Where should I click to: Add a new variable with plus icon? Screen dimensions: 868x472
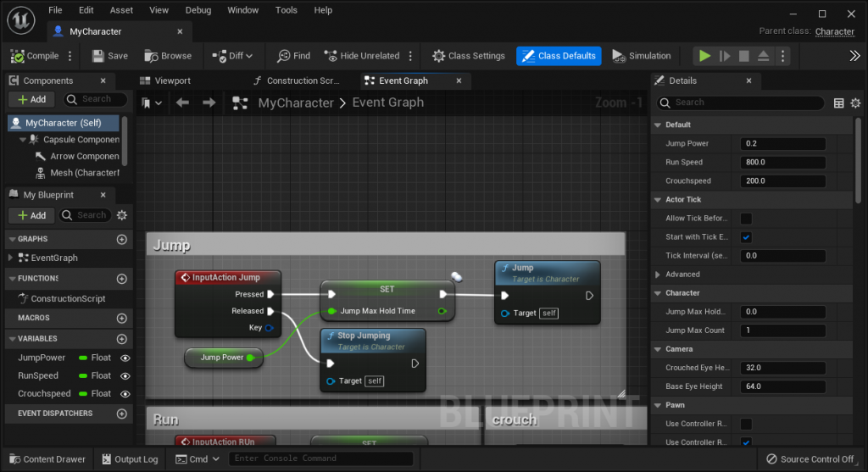tap(122, 339)
